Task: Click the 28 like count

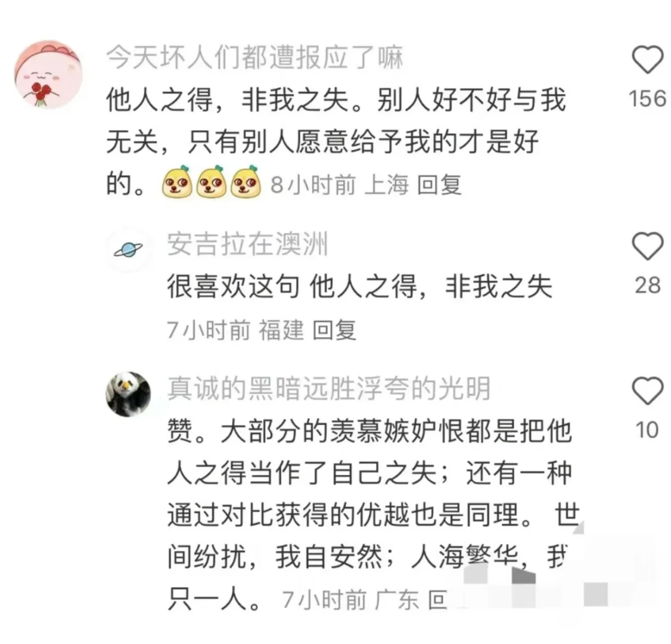Action: coord(648,285)
